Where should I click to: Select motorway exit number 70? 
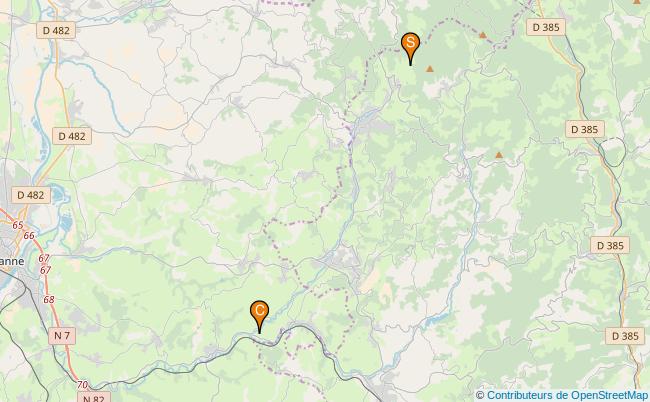coord(82,385)
